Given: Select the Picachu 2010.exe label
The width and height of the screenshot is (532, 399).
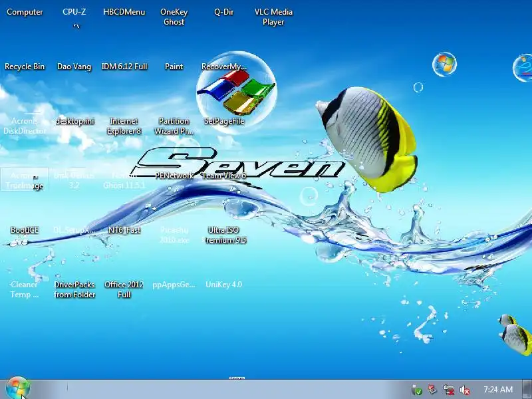Looking at the screenshot, I should (174, 235).
